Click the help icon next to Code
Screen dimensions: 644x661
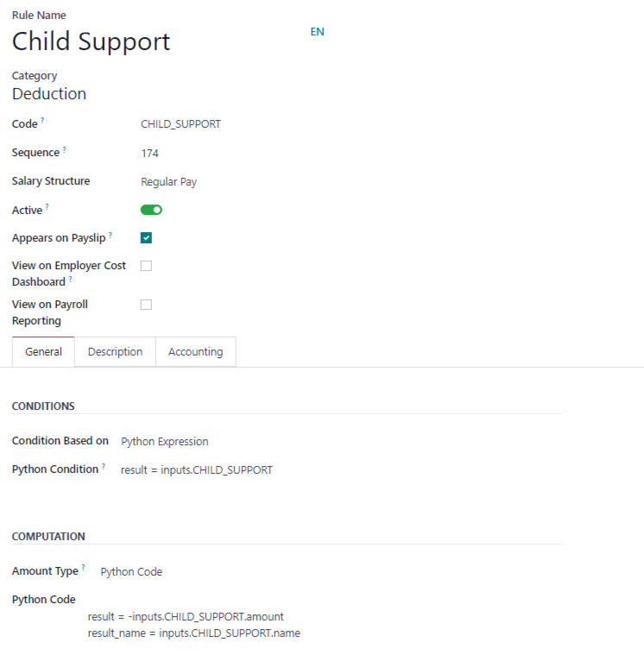coord(42,121)
